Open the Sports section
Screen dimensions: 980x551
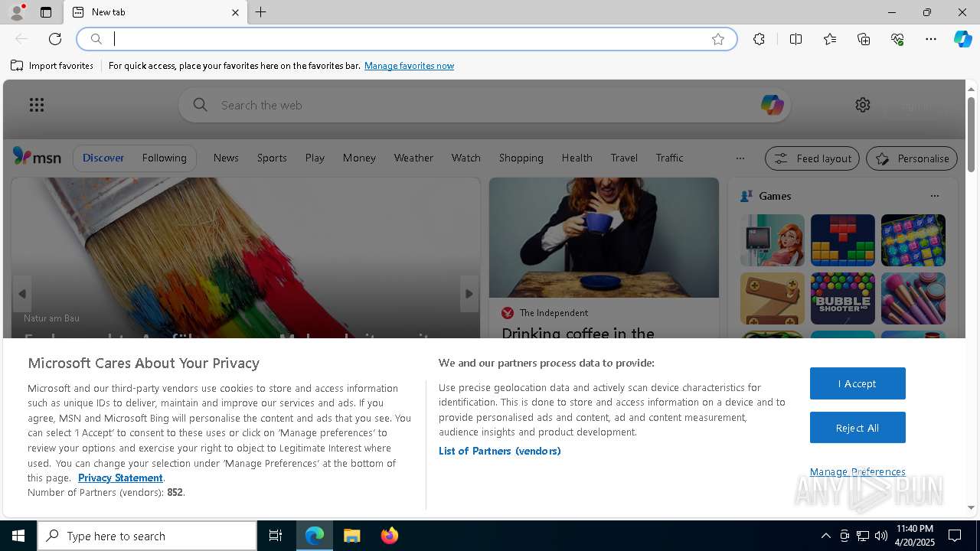point(272,158)
